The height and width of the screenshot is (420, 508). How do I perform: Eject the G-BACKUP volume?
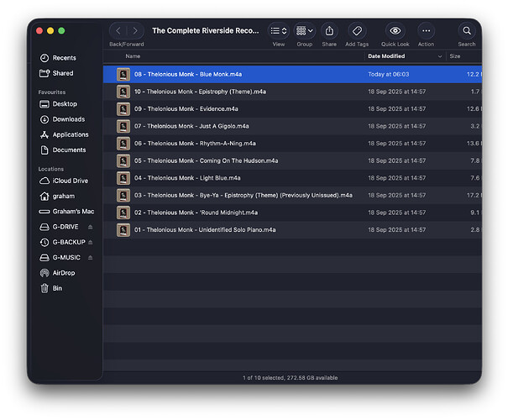click(x=91, y=242)
